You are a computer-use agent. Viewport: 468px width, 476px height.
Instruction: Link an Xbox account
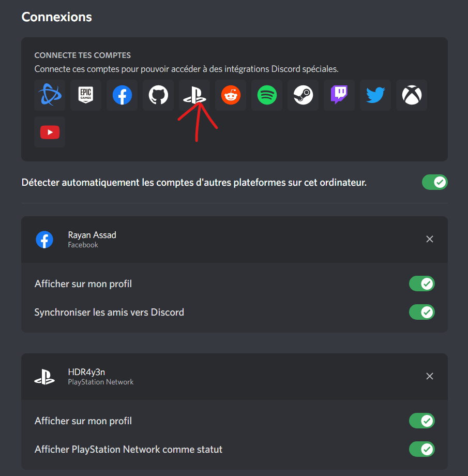(x=412, y=95)
